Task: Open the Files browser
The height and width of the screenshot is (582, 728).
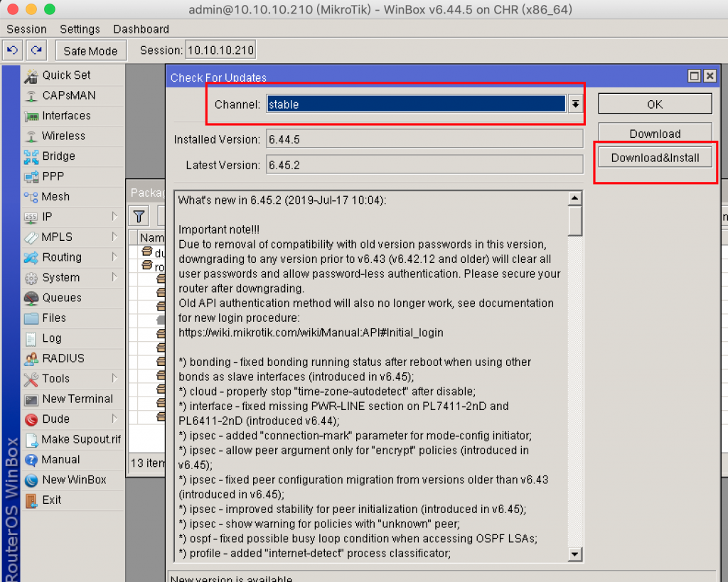Action: 73,318
